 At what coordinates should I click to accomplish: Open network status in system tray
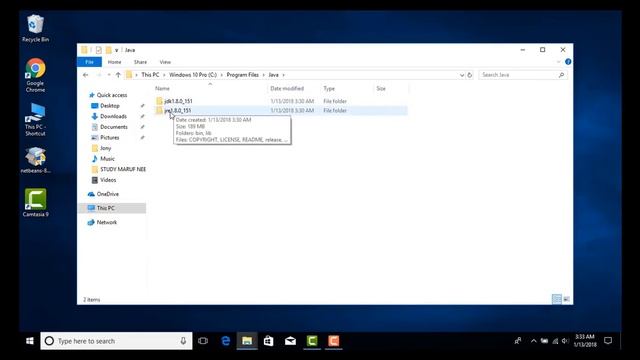[x=555, y=341]
